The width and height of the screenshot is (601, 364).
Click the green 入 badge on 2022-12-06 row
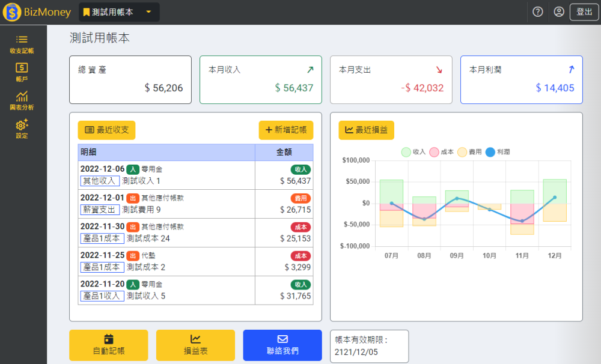(x=133, y=169)
